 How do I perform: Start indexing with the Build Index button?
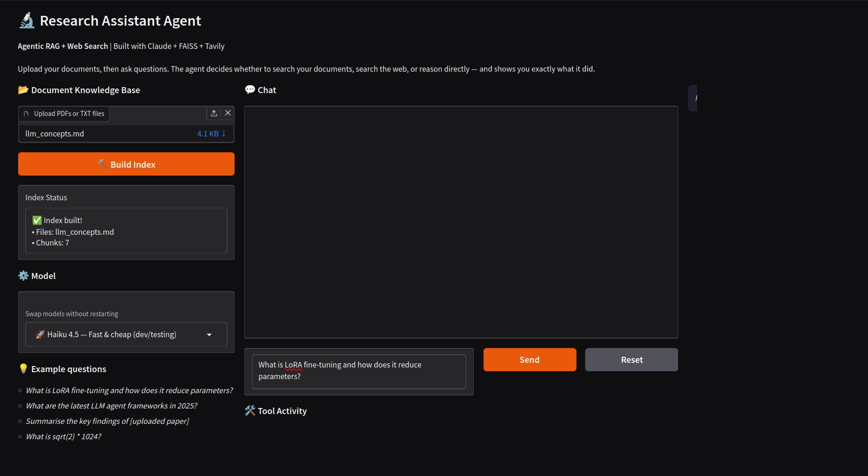click(126, 164)
